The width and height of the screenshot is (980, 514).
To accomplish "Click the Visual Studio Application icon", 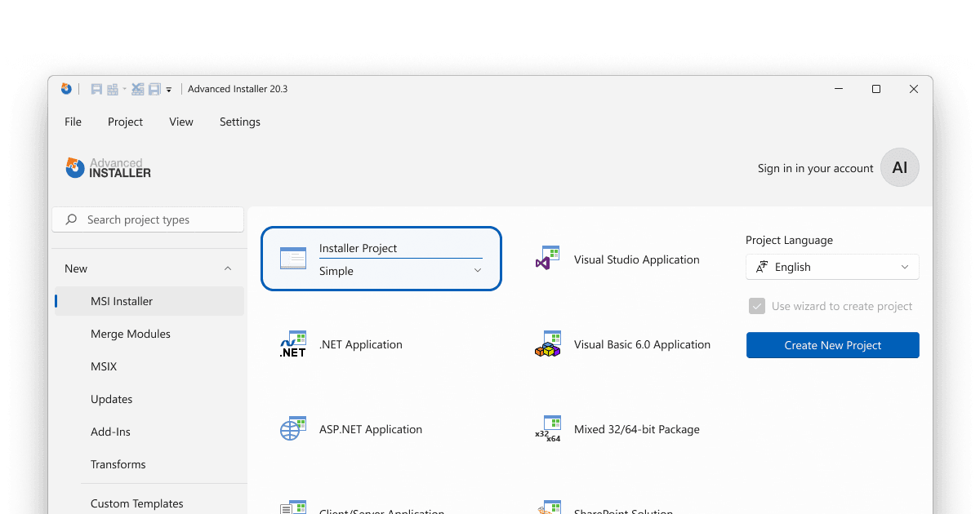I will click(547, 259).
